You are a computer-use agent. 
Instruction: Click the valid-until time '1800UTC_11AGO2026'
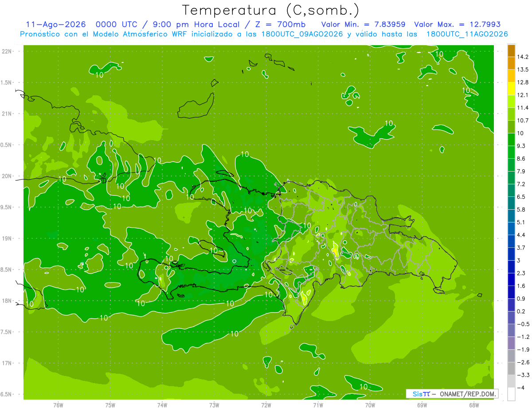point(467,34)
